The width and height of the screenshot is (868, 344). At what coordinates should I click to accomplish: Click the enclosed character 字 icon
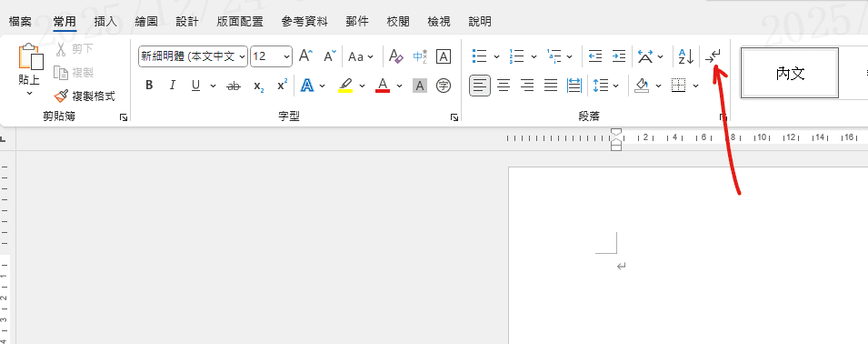444,86
